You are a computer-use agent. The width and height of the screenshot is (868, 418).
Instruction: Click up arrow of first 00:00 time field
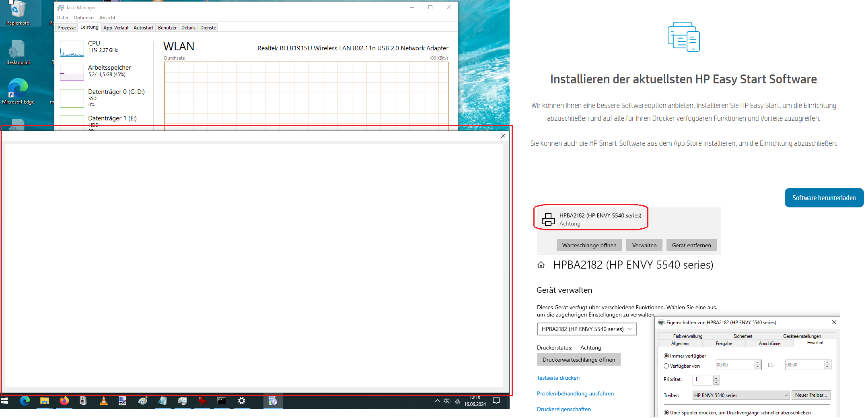point(758,363)
